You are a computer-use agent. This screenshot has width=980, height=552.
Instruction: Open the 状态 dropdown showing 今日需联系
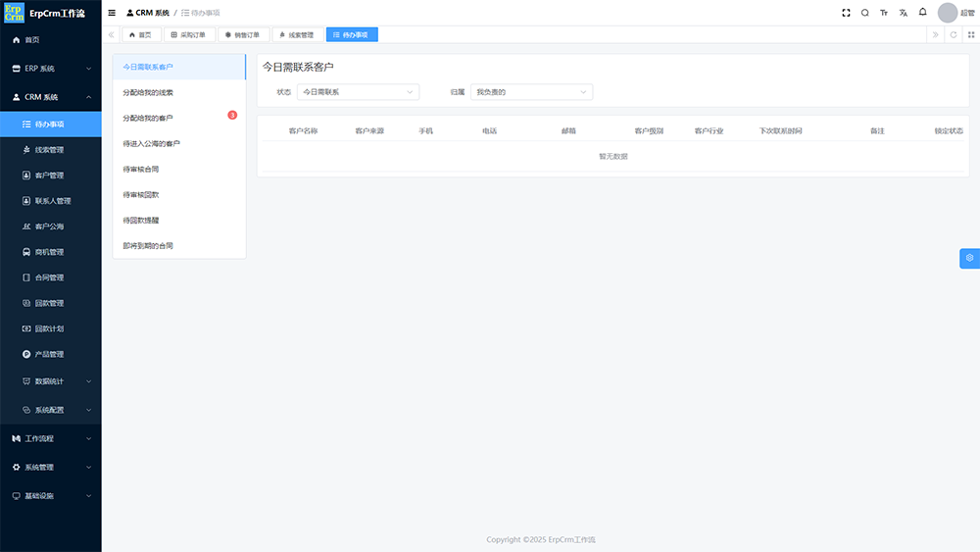tap(358, 92)
